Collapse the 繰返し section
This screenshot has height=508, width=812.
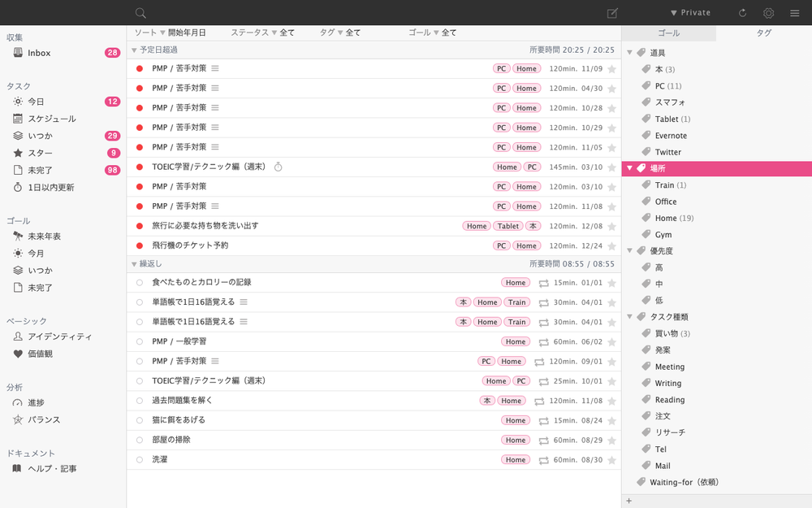pos(134,264)
